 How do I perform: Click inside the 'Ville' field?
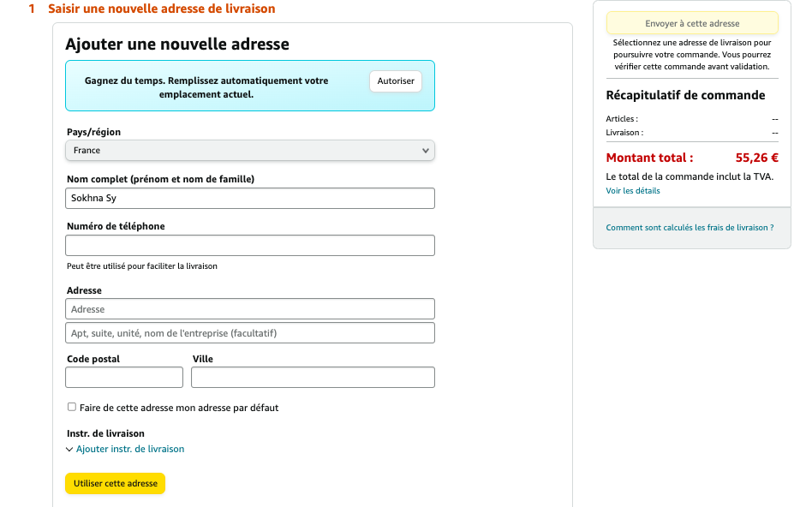(x=313, y=377)
